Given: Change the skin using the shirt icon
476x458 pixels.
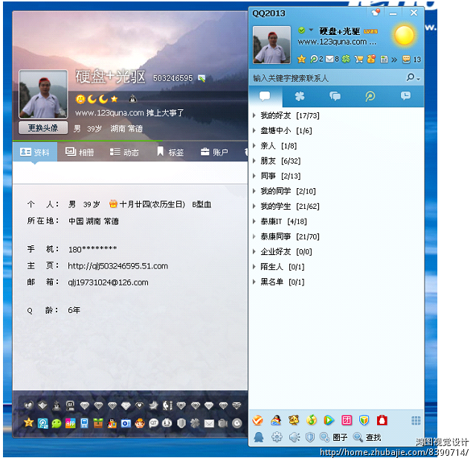Looking at the screenshot, I should click(376, 13).
